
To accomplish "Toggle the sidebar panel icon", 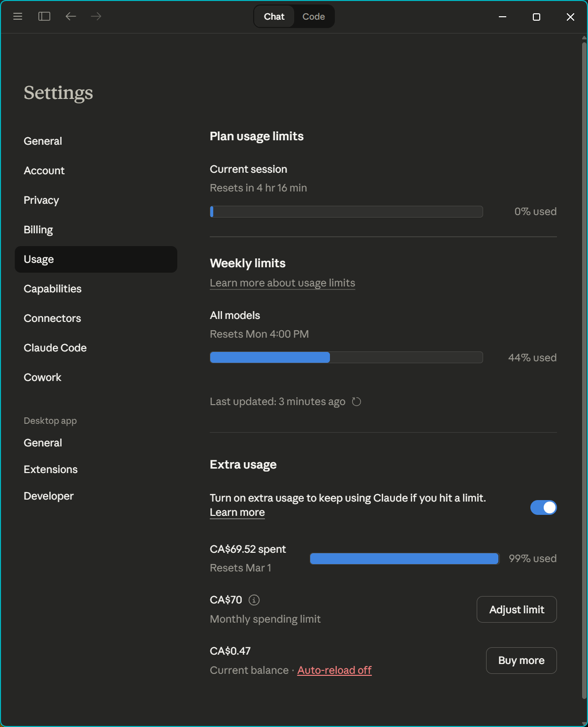I will [44, 16].
